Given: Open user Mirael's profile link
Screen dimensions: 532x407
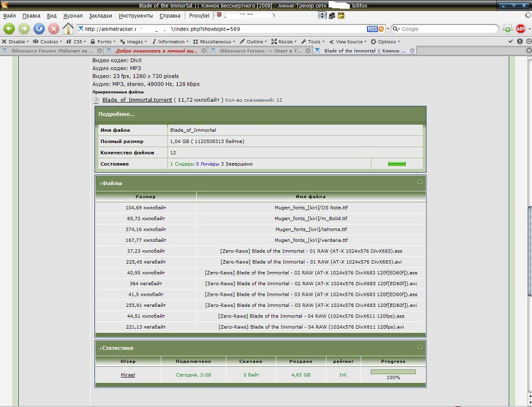Looking at the screenshot, I should click(128, 375).
